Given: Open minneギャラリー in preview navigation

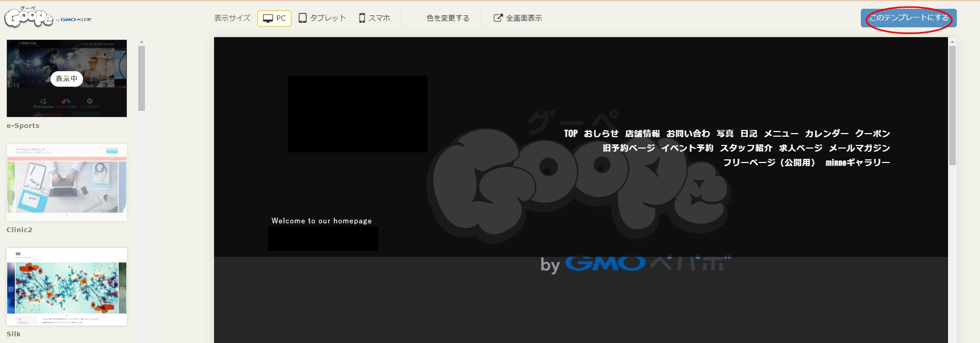Looking at the screenshot, I should pos(857,162).
